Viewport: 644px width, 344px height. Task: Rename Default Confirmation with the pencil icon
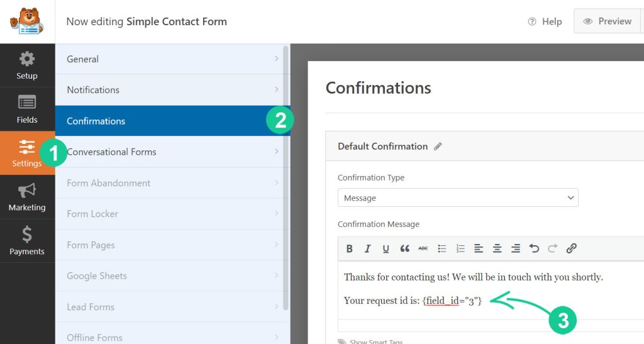click(438, 147)
